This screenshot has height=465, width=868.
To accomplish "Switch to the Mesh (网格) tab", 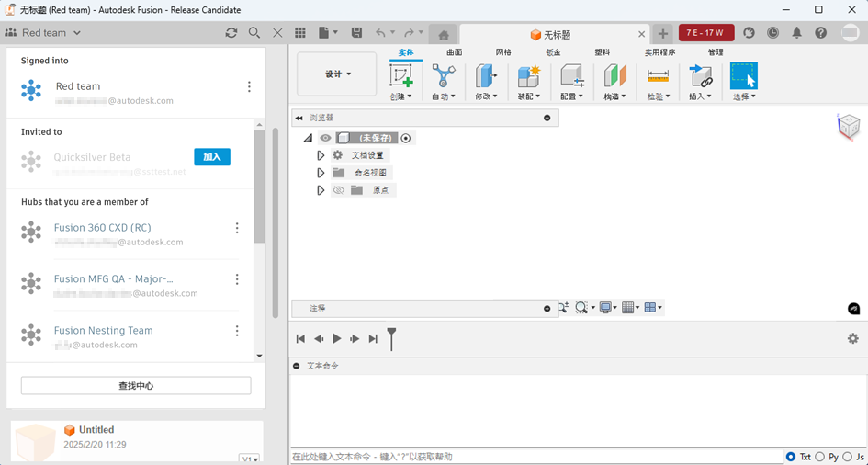I will point(503,52).
